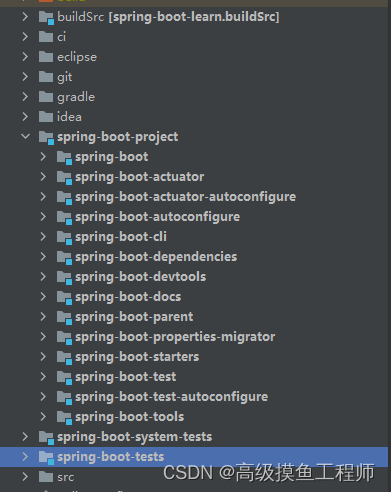Expand the spring-boot-tools chevron
Screen dimensions: 391x492
point(43,417)
